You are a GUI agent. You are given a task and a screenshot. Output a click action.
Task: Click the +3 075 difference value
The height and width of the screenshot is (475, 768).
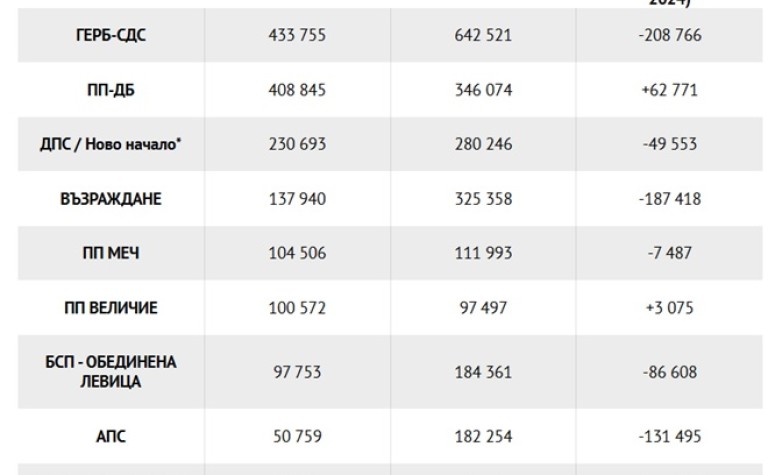[x=671, y=308]
